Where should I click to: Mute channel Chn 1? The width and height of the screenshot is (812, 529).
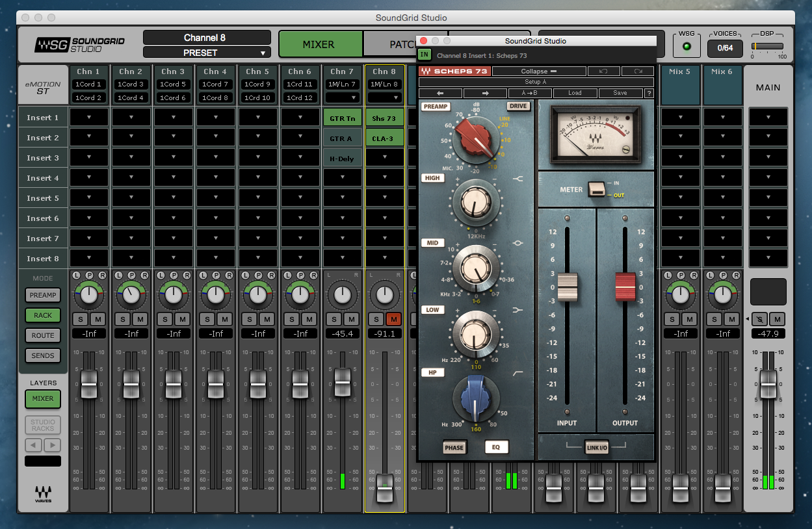tap(98, 319)
